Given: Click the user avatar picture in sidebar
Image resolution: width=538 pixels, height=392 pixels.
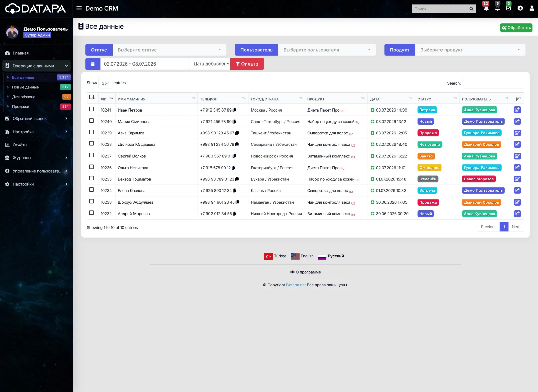Looking at the screenshot, I should 13,32.
